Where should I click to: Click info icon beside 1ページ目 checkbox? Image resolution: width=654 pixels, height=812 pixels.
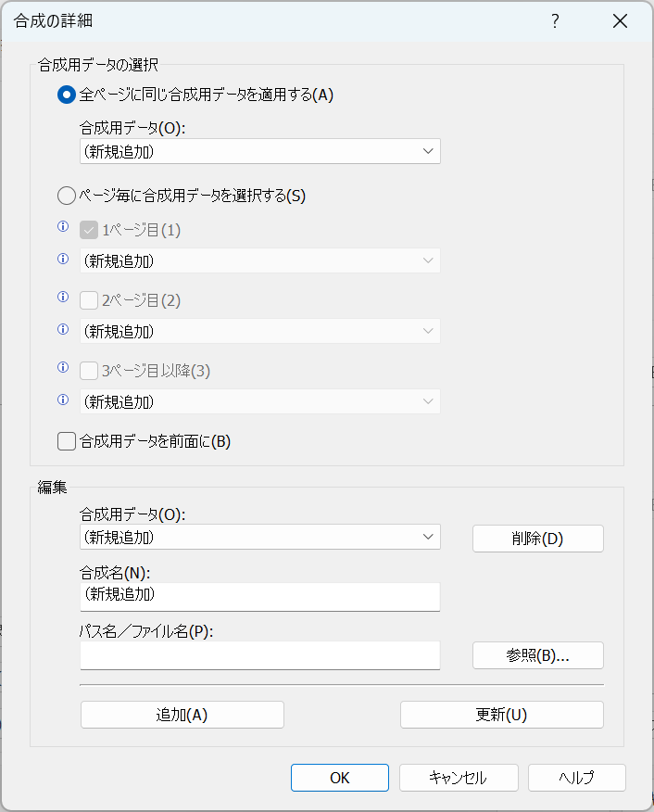click(63, 226)
